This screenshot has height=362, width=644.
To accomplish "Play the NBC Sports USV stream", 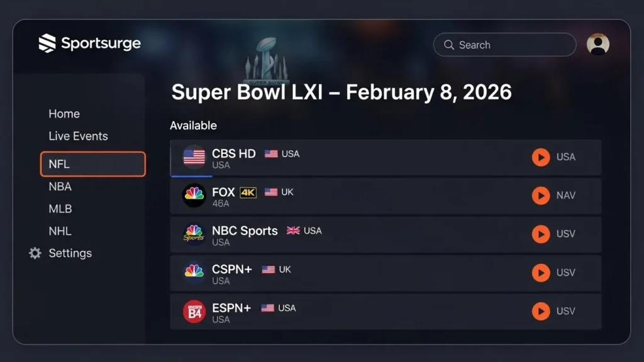I will pos(541,234).
